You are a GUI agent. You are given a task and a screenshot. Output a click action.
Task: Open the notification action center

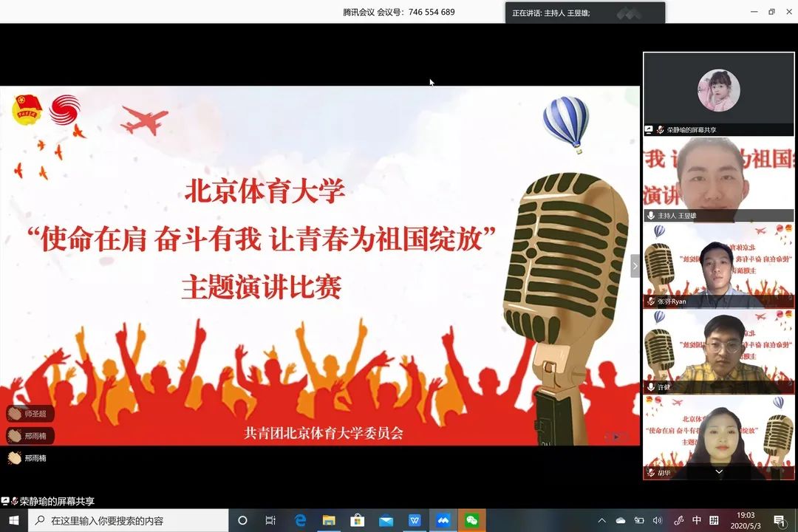coord(779,520)
